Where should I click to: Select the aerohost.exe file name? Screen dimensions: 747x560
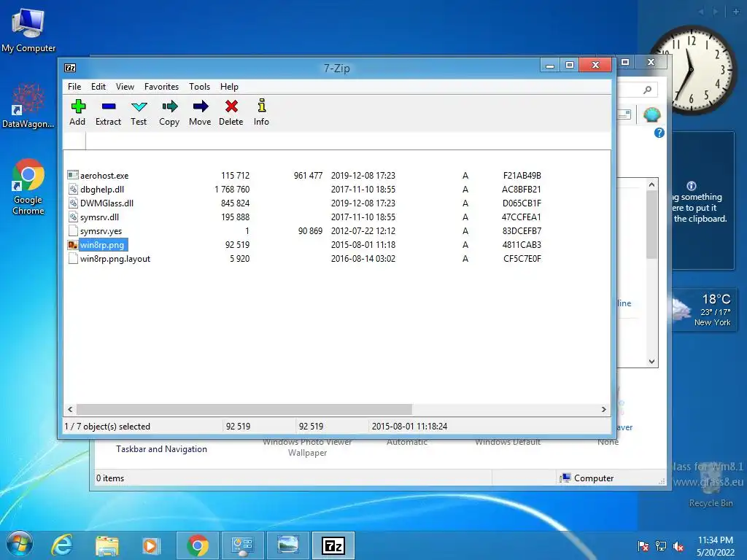[x=104, y=175]
